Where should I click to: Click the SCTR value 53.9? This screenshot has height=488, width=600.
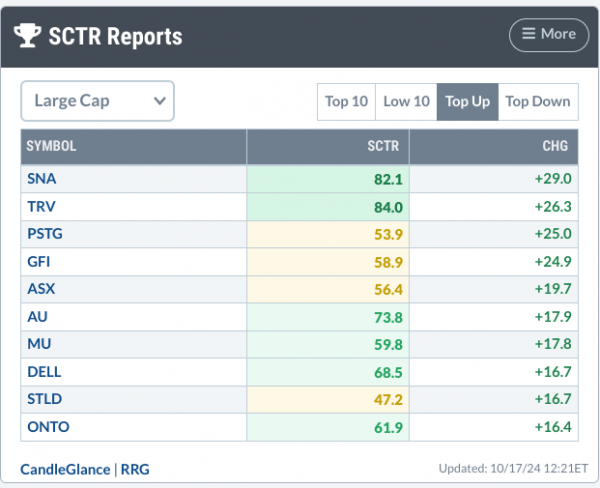coord(388,235)
